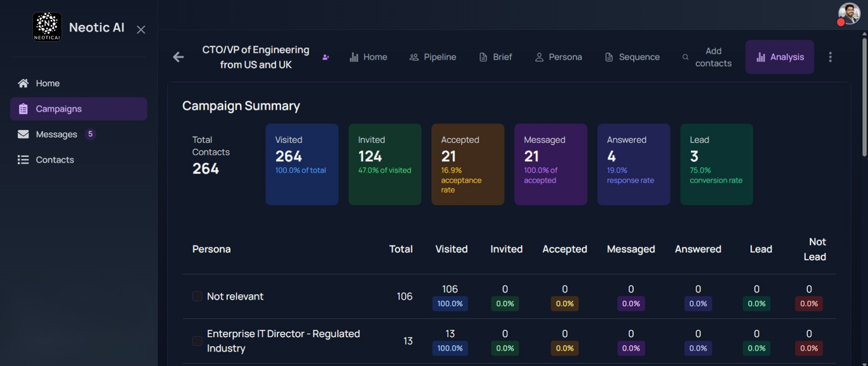Click the Neotic AI logo icon
The height and width of the screenshot is (366, 868).
pyautogui.click(x=47, y=27)
